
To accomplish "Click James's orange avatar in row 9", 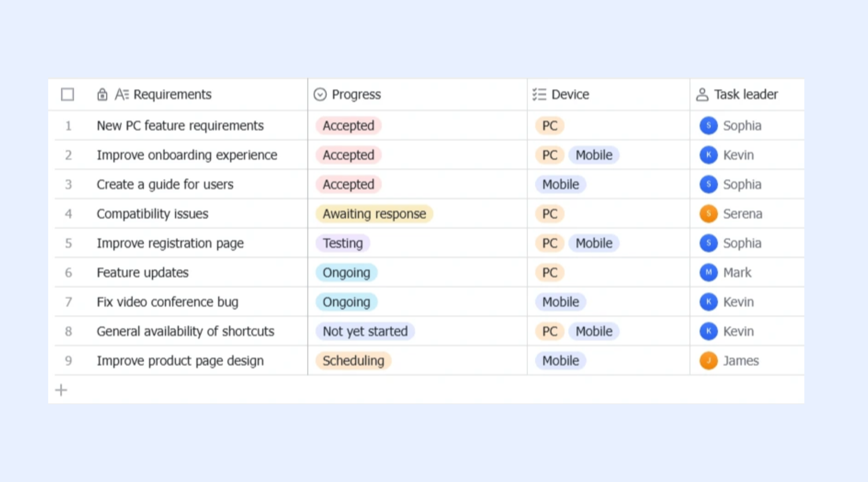I will click(708, 361).
